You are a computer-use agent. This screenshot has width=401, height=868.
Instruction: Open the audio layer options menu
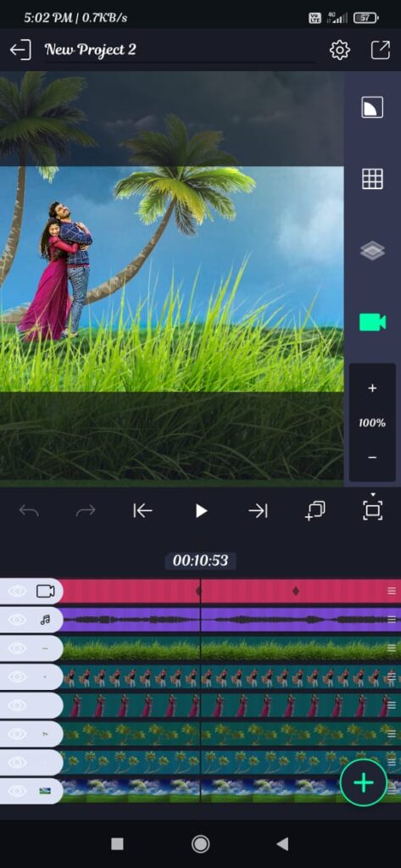pyautogui.click(x=392, y=620)
